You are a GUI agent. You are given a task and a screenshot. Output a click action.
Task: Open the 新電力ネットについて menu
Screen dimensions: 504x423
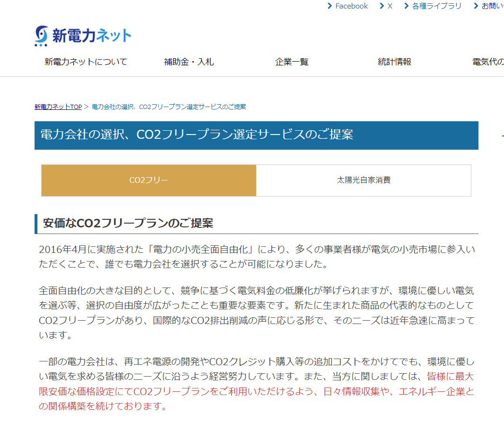point(86,62)
